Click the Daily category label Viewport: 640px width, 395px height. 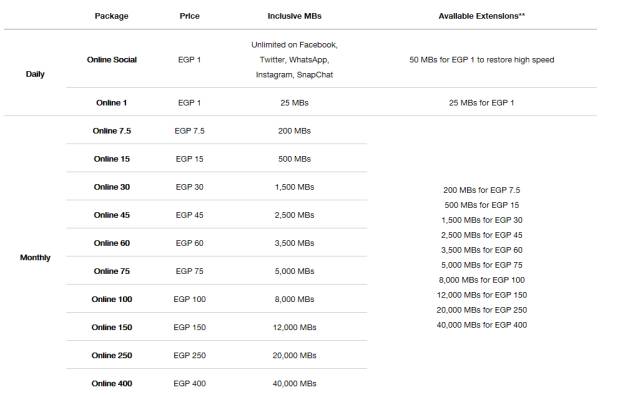(35, 74)
